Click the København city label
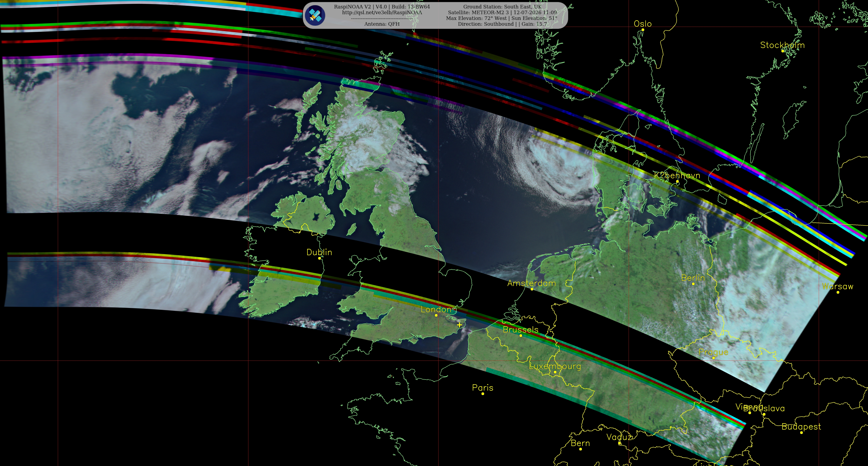Screen dimensions: 868x466 pos(677,176)
